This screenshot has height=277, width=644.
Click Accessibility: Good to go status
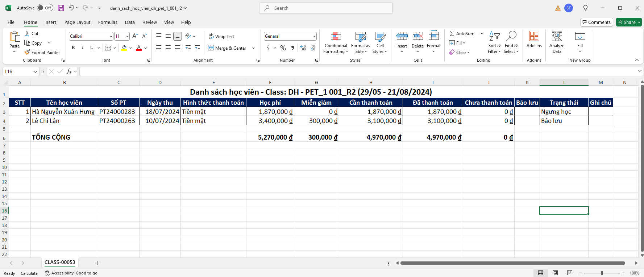point(71,273)
